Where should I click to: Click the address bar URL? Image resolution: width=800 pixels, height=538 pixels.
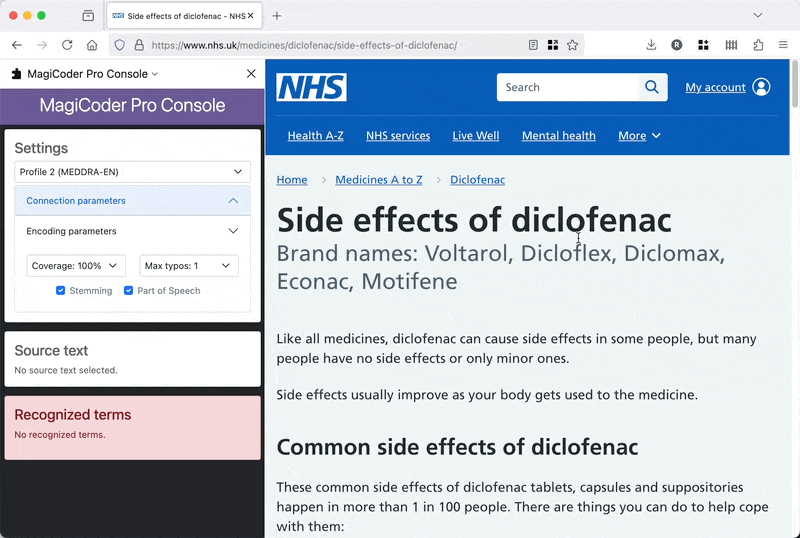304,45
